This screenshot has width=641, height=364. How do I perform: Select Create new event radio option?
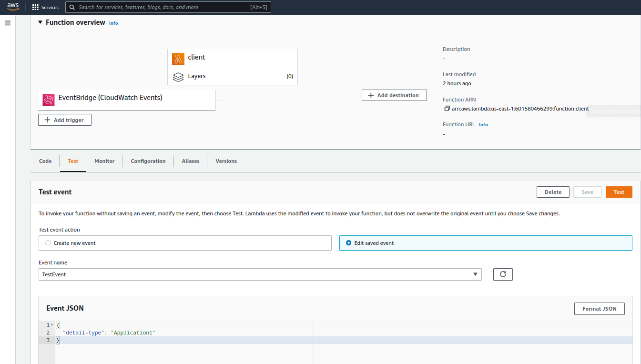pos(48,243)
